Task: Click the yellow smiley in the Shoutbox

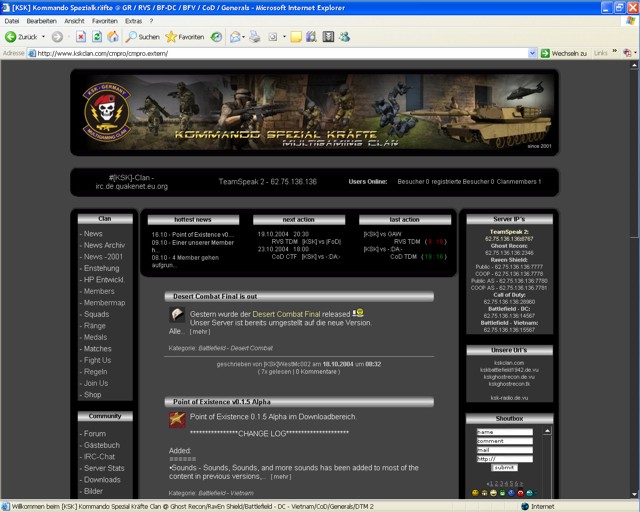Action: 475,493
